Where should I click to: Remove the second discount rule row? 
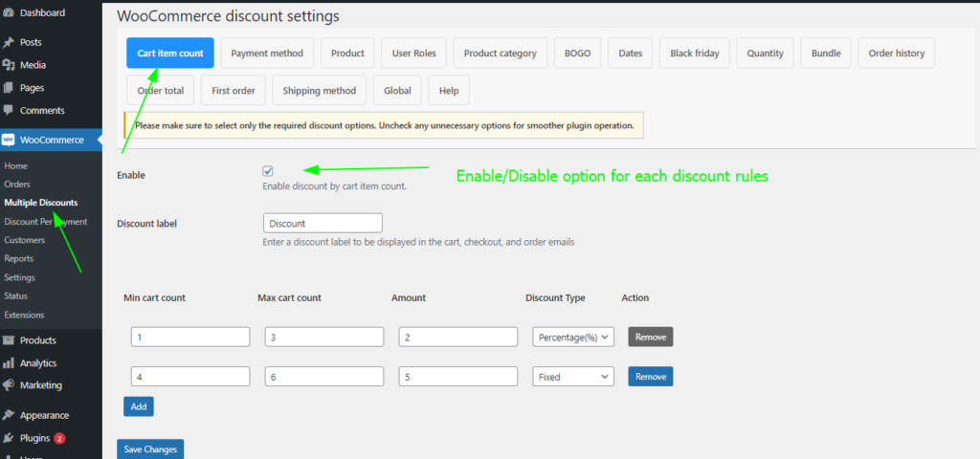[x=650, y=377]
